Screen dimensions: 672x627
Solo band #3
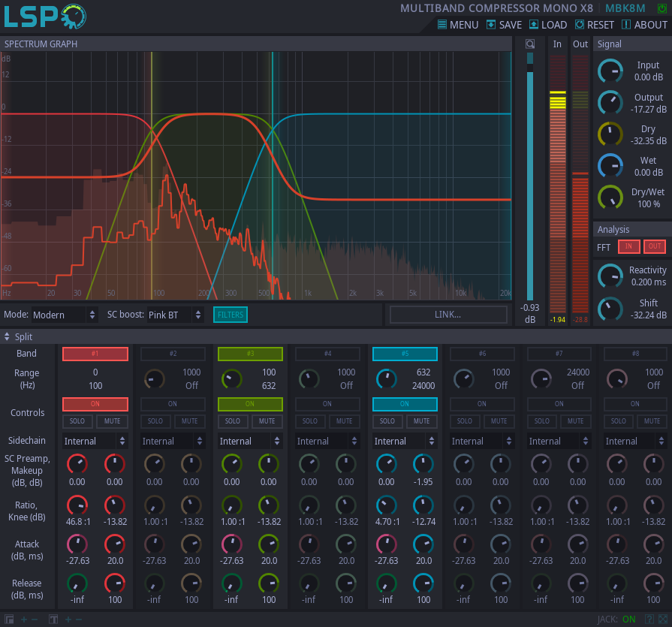(x=233, y=421)
